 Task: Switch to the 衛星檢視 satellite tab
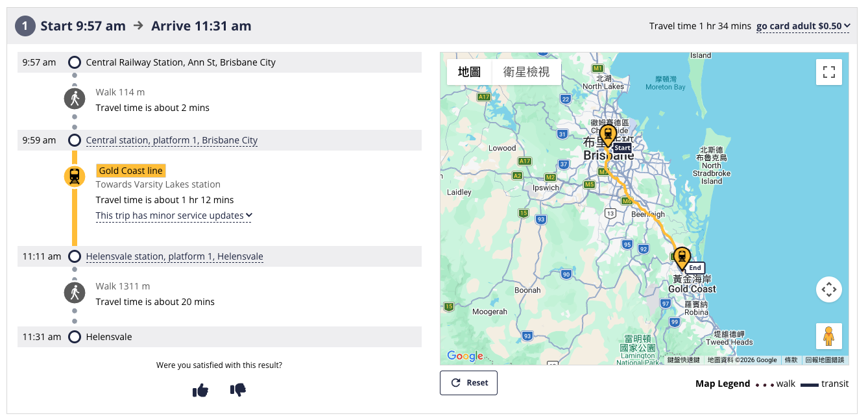(526, 72)
